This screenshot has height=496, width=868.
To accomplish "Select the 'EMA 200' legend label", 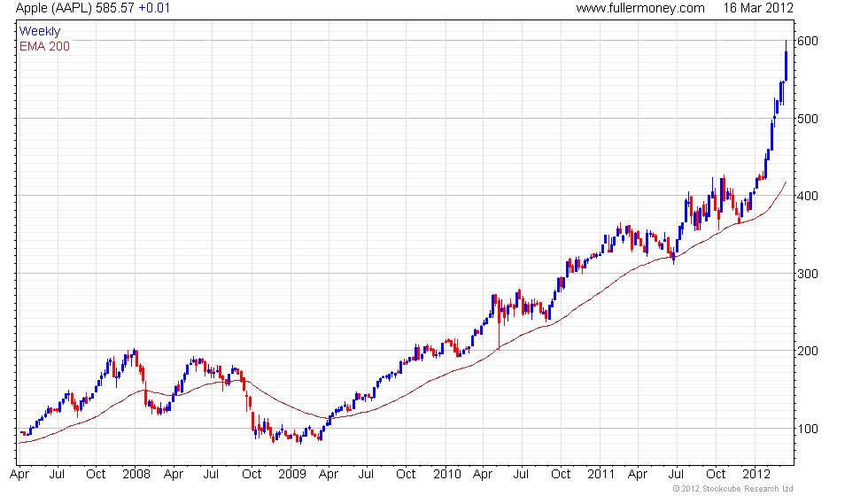I will coord(45,46).
